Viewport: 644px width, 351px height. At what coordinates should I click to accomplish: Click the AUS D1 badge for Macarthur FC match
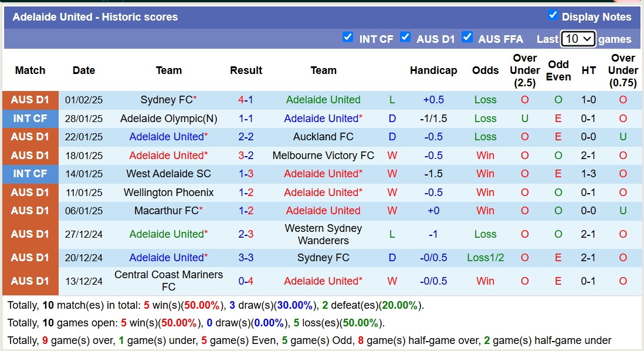pyautogui.click(x=30, y=211)
